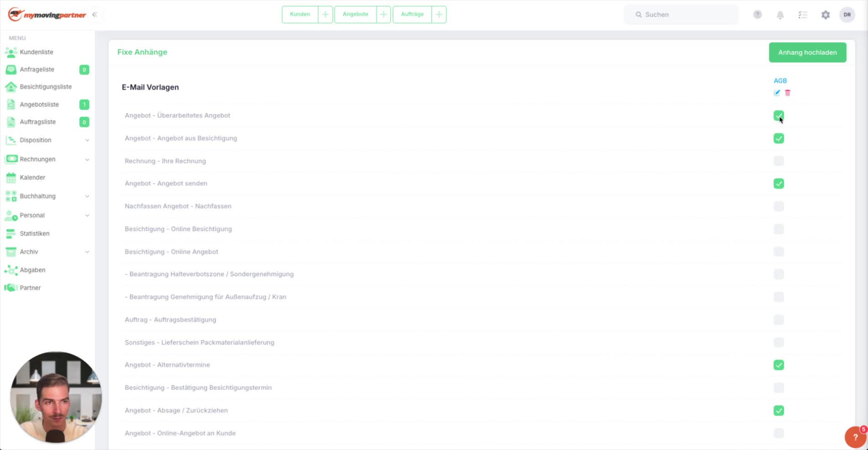Viewport: 868px width, 450px height.
Task: Add a new customer with Kunden plus icon
Action: pos(325,15)
